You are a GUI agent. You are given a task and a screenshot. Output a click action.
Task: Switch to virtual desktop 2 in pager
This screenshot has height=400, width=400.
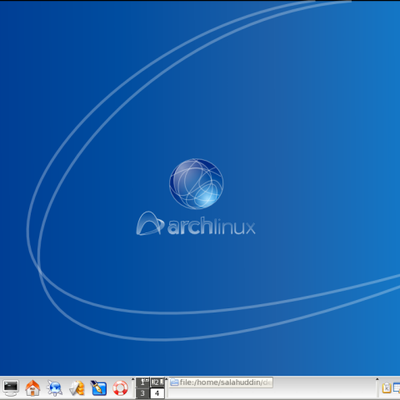pyautogui.click(x=157, y=382)
